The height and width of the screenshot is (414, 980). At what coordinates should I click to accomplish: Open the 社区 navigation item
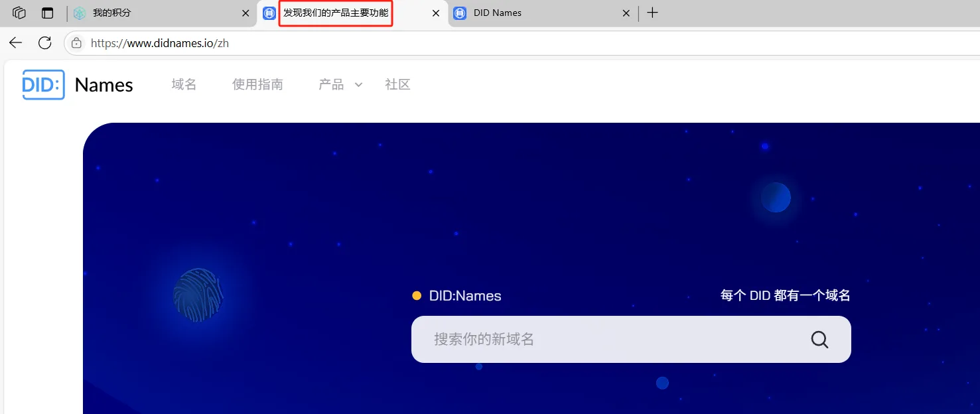397,84
